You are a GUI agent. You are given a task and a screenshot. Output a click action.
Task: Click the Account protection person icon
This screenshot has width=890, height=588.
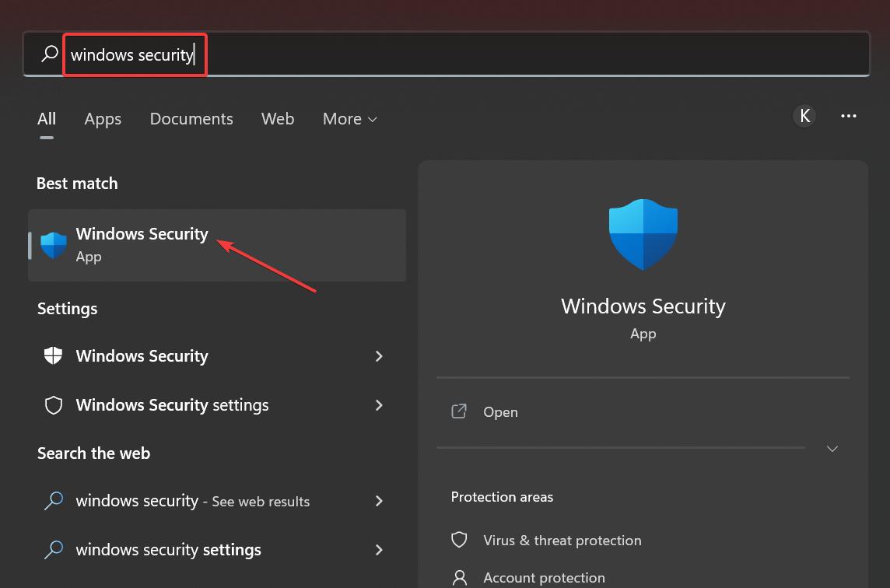pyautogui.click(x=459, y=577)
